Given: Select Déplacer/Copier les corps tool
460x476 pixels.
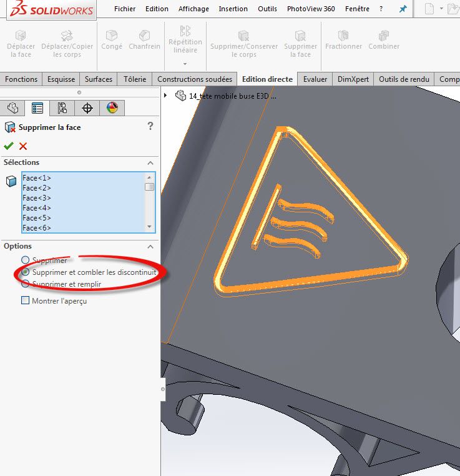Looking at the screenshot, I should [x=67, y=44].
